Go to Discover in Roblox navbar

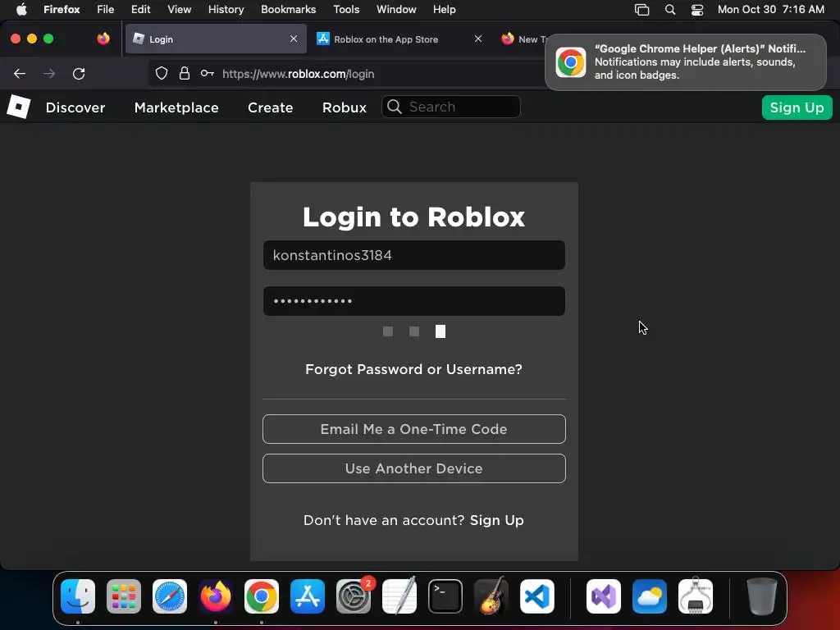click(x=75, y=107)
